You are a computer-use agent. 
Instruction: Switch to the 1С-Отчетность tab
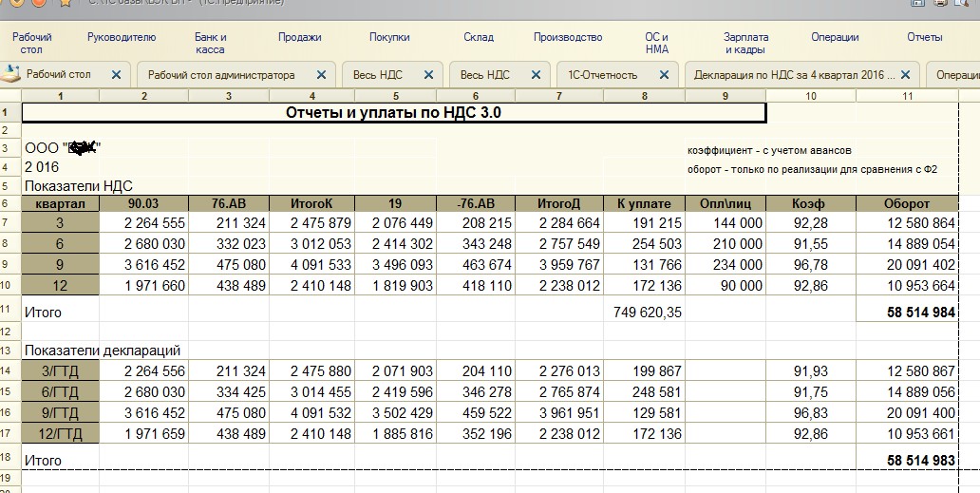tap(603, 75)
